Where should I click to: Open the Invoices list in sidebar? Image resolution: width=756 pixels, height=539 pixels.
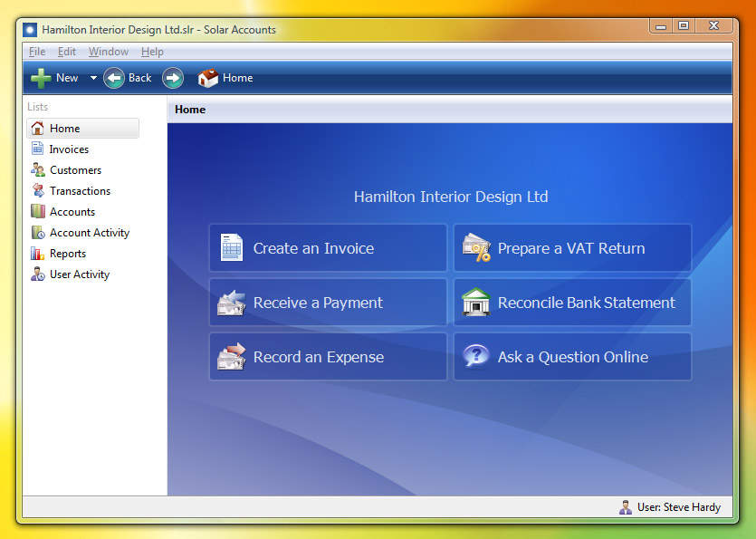(69, 149)
